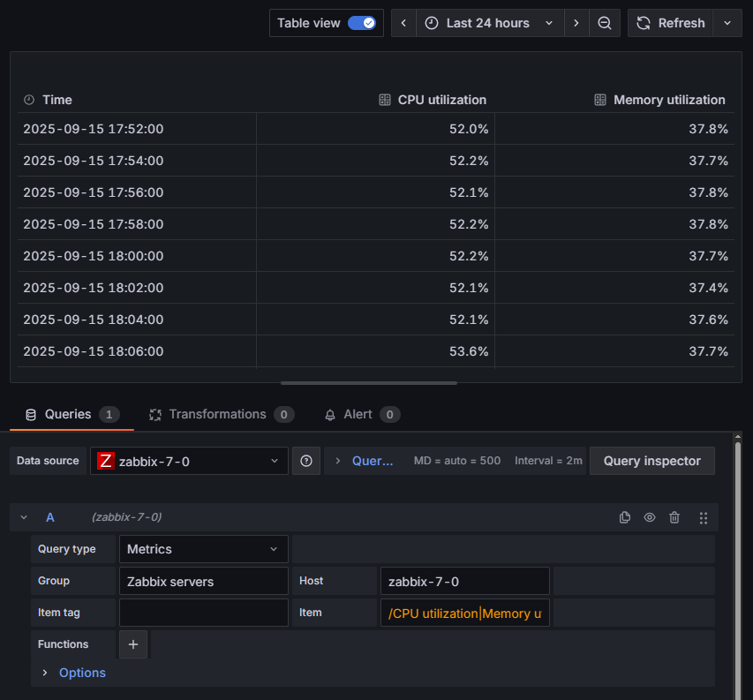Image resolution: width=753 pixels, height=700 pixels.
Task: Click the zoom out time range icon
Action: pyautogui.click(x=605, y=23)
